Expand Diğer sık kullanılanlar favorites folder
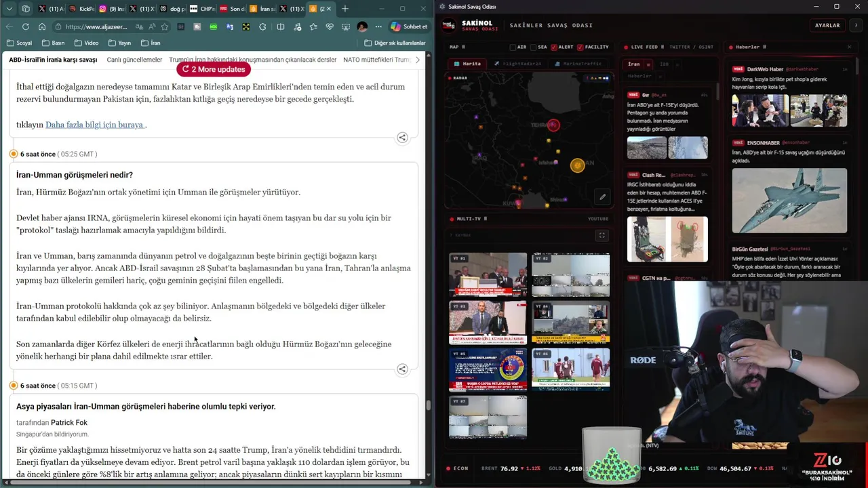Screen dimensions: 868x488 395,43
